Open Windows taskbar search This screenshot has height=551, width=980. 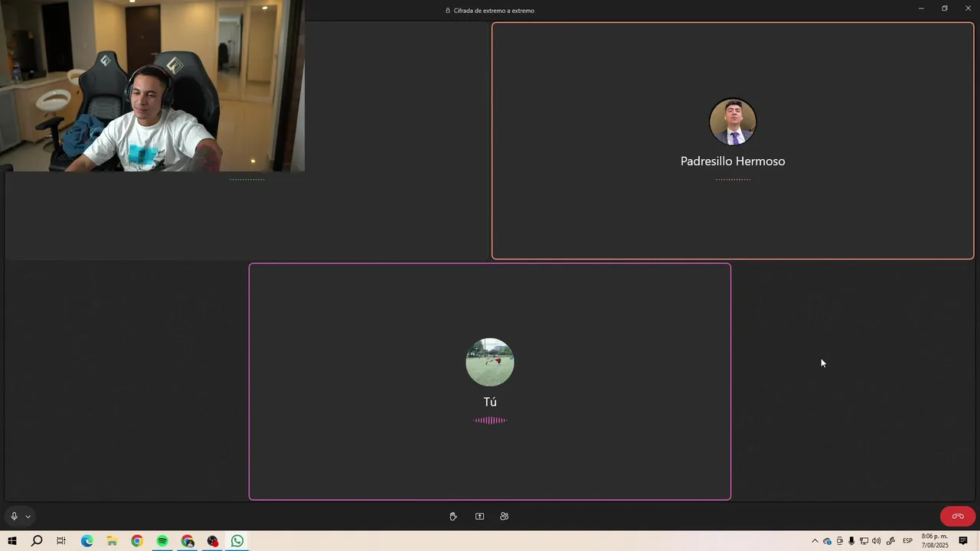coord(37,541)
